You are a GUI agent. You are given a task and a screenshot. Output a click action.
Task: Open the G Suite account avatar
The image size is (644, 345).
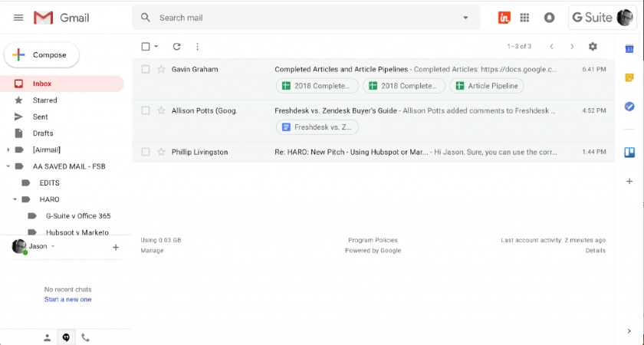(625, 17)
